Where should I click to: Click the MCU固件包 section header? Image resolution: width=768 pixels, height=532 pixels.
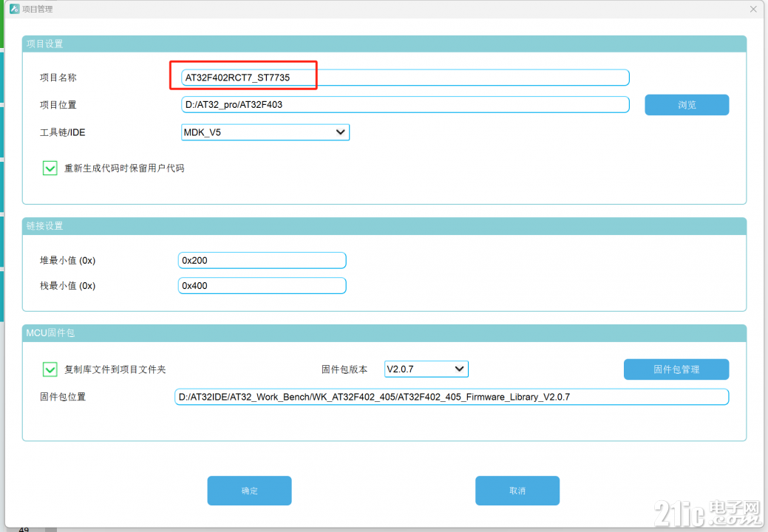(384, 332)
